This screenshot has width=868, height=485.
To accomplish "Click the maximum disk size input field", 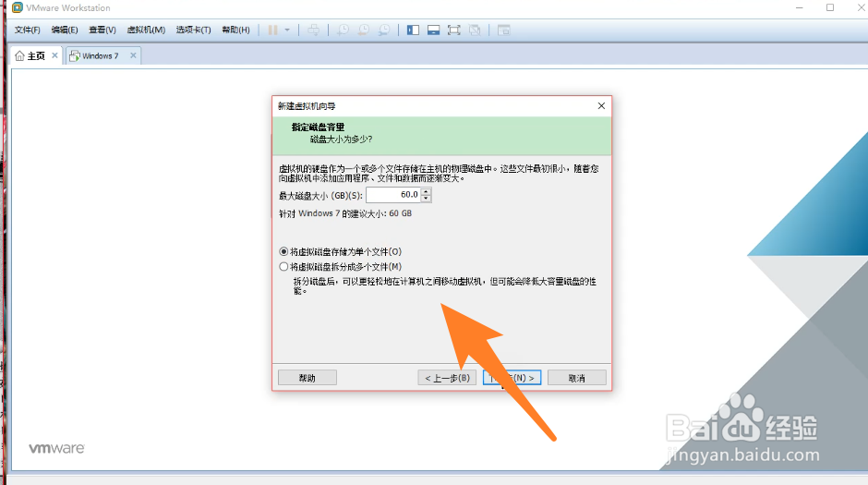I will [393, 195].
